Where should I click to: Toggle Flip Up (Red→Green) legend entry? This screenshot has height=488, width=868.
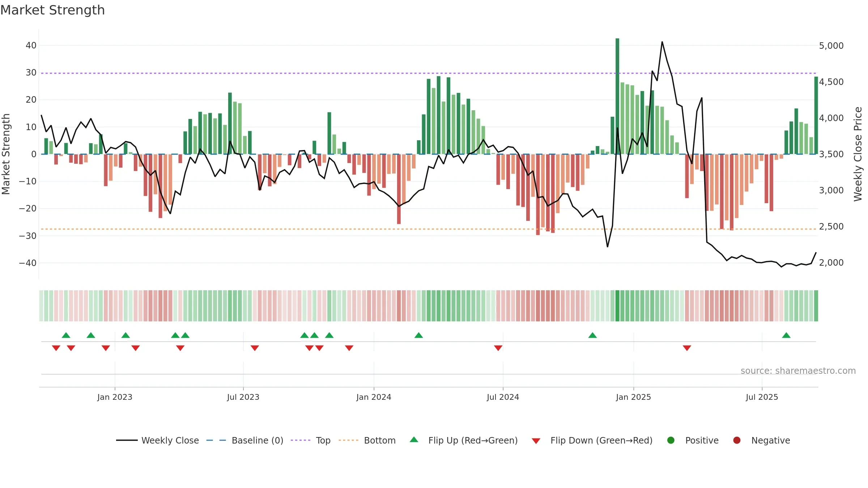coord(464,440)
